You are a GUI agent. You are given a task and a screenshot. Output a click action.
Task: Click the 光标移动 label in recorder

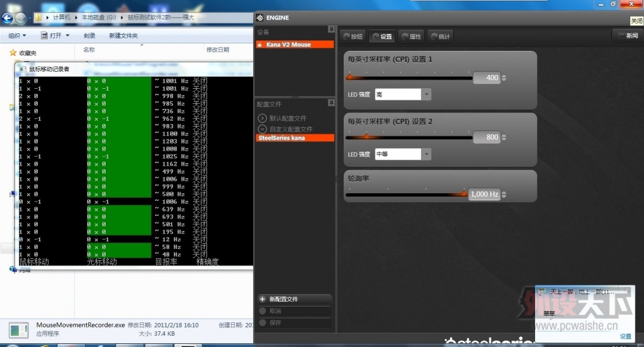102,261
